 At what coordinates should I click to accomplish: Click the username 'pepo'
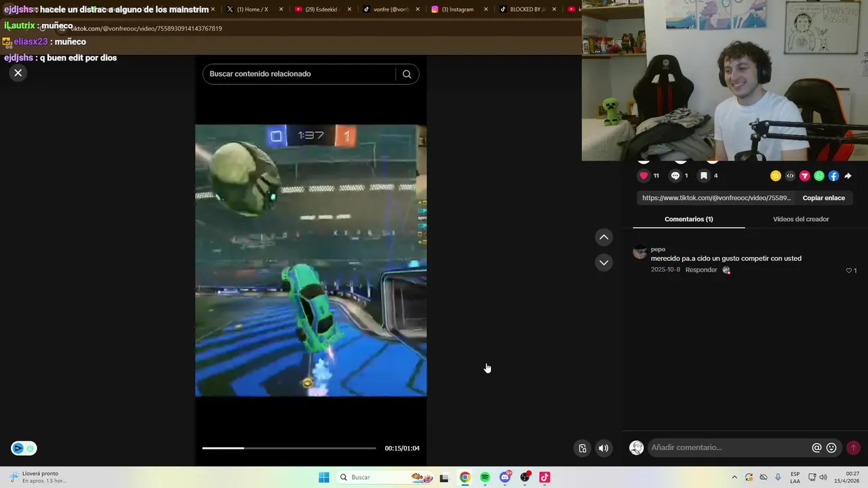tap(658, 249)
